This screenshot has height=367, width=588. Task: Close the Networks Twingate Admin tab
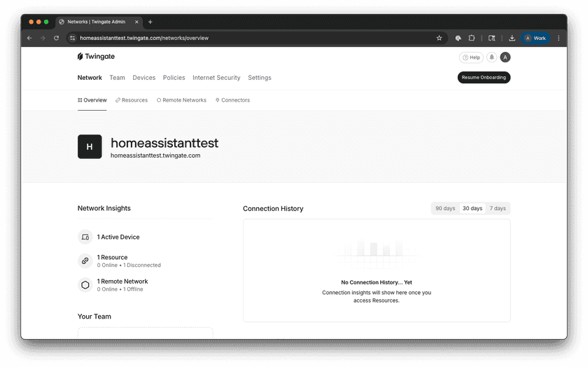tap(136, 22)
